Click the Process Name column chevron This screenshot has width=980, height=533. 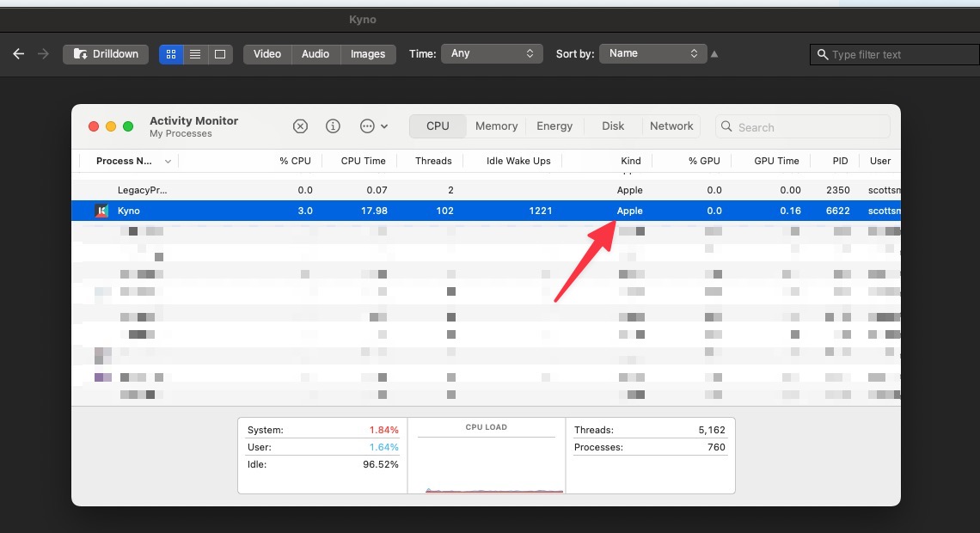[x=168, y=162]
